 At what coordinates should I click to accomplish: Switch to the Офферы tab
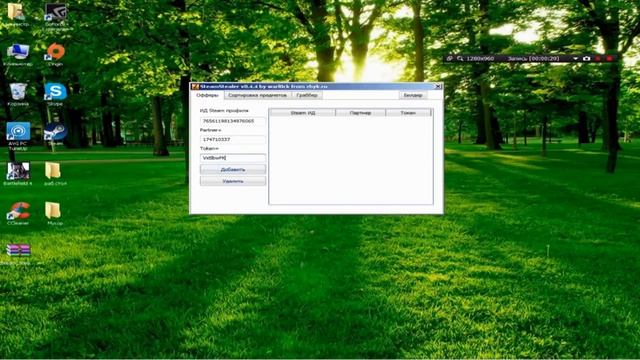207,95
